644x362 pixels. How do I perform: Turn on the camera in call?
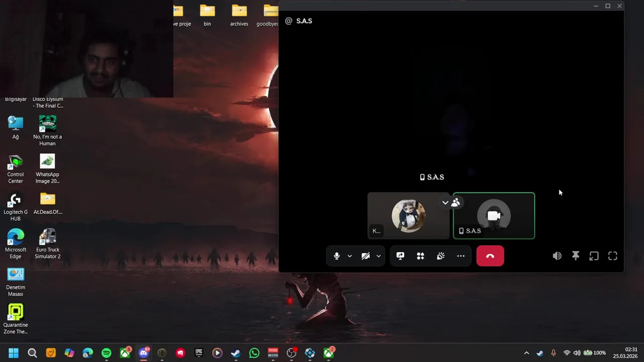(366, 256)
